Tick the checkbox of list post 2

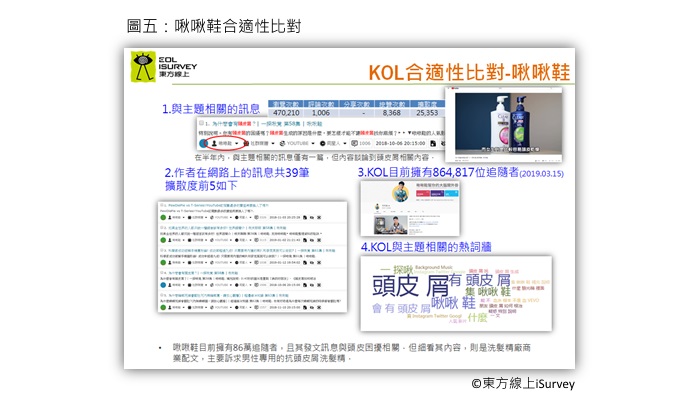point(162,227)
